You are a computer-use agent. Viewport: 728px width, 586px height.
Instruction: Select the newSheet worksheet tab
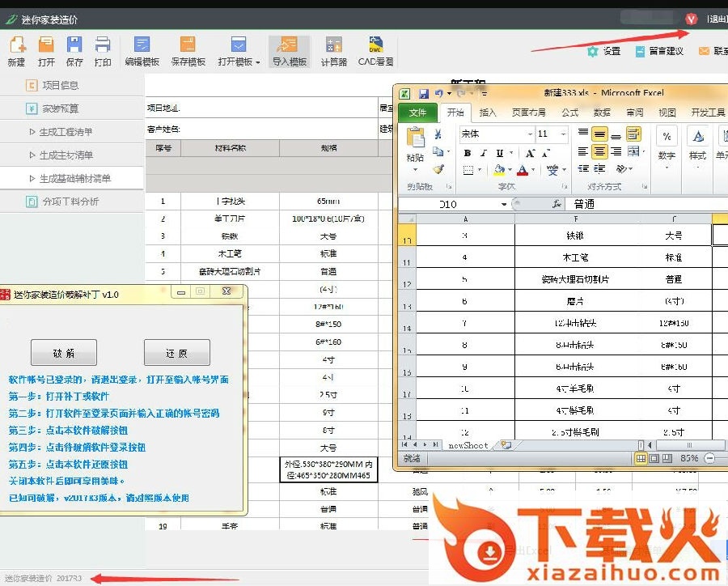coord(468,445)
